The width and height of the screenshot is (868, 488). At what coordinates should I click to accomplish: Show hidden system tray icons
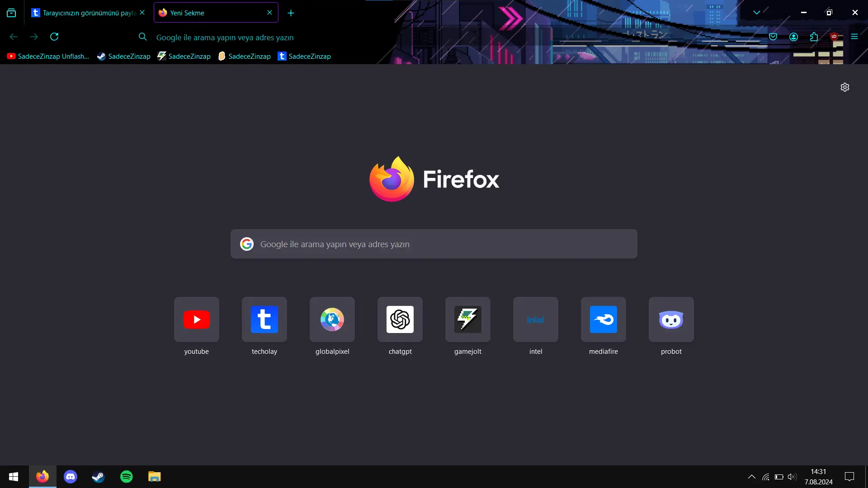click(x=752, y=477)
